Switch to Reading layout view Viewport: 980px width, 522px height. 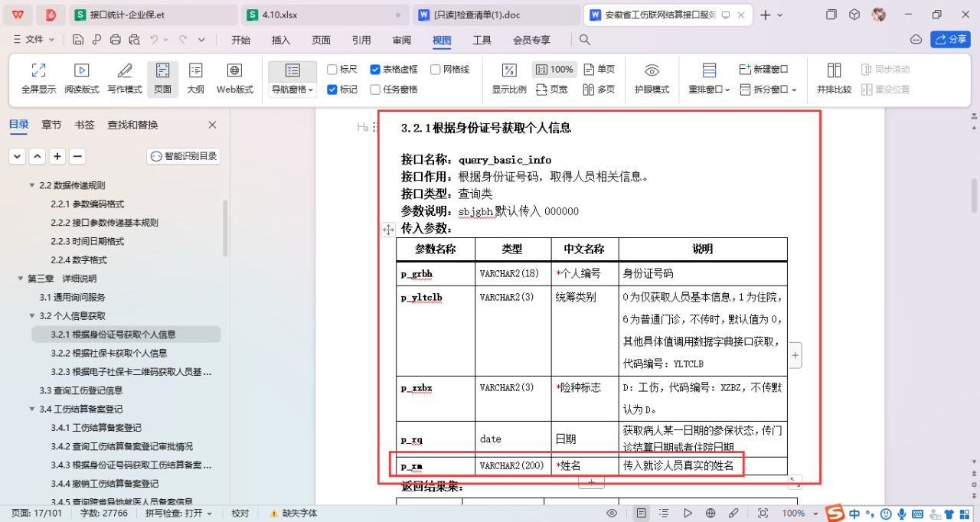81,79
